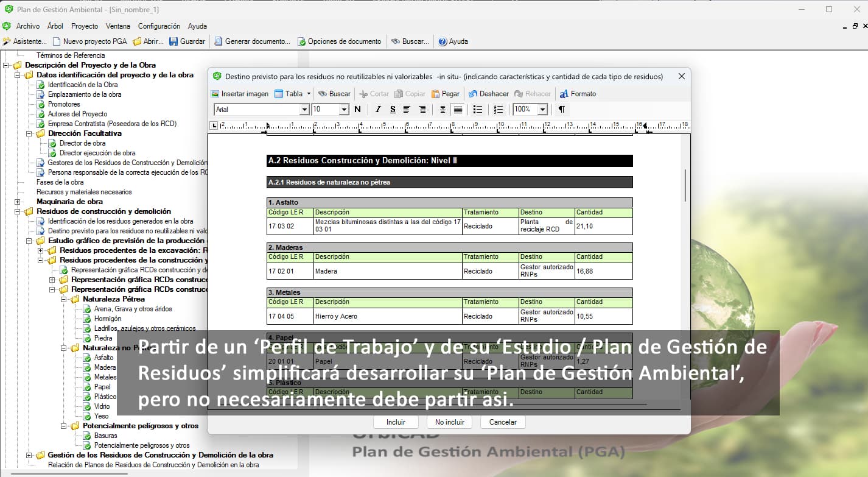The height and width of the screenshot is (477, 868).
Task: Toggle underline (S) formatting
Action: pos(393,110)
